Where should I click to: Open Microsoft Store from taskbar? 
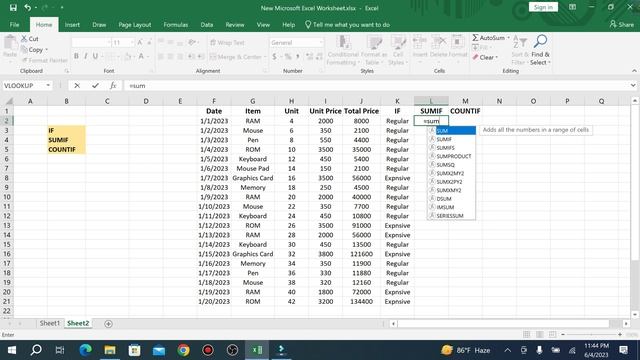click(x=134, y=350)
